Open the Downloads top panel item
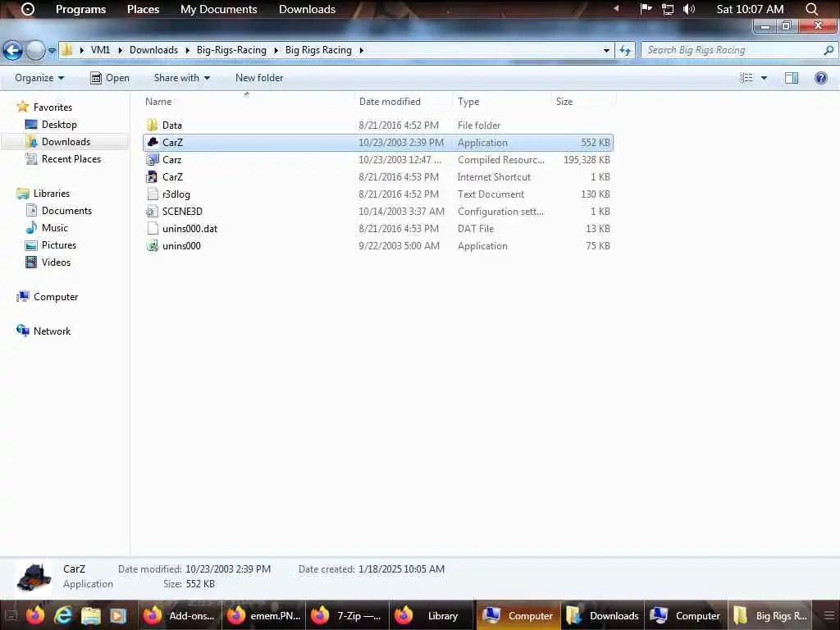 [x=307, y=9]
